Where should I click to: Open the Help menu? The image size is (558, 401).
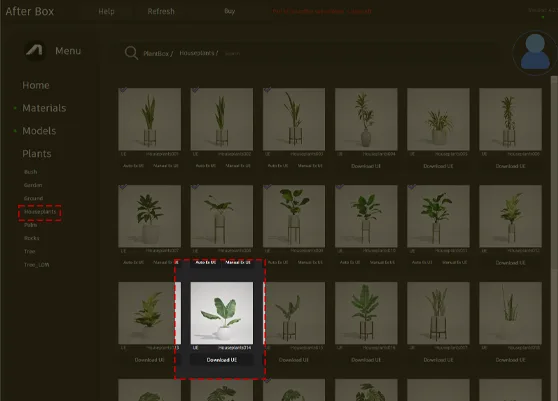(106, 11)
